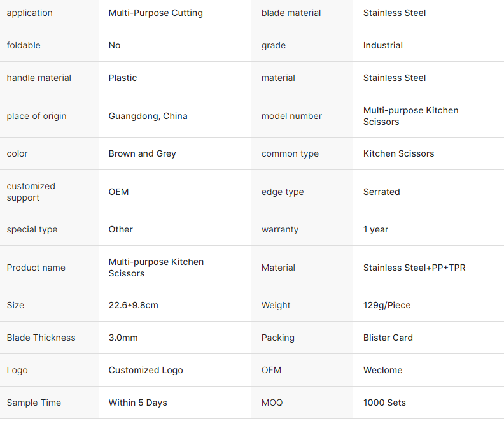Click the "Kitchen Scissors" common type value

point(398,153)
